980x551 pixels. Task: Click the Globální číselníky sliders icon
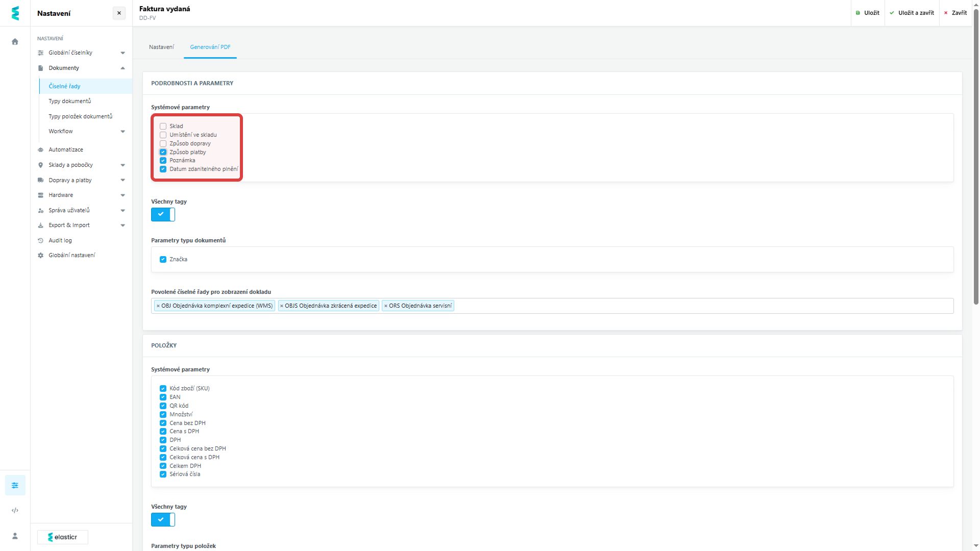(40, 53)
